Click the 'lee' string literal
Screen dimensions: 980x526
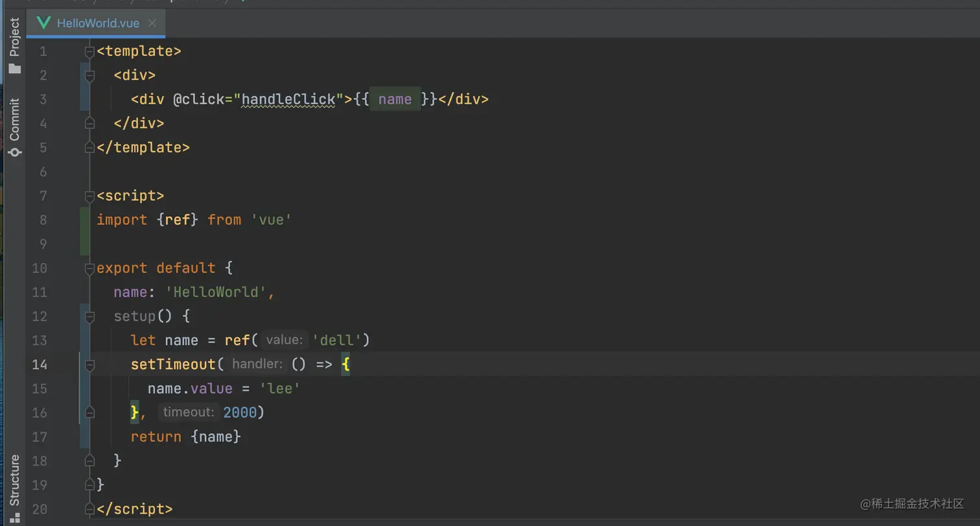pyautogui.click(x=280, y=389)
